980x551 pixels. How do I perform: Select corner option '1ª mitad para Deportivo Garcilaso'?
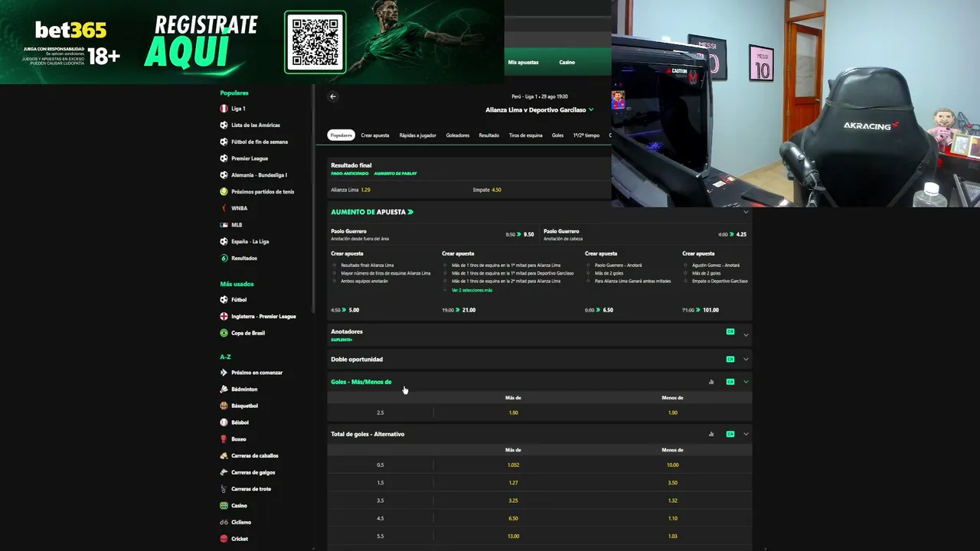[x=446, y=273]
